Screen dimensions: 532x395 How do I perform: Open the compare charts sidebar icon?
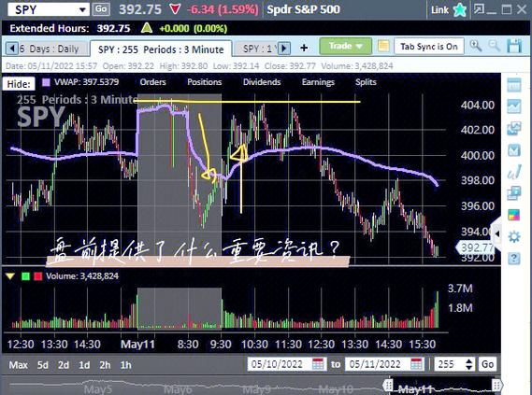[x=513, y=128]
